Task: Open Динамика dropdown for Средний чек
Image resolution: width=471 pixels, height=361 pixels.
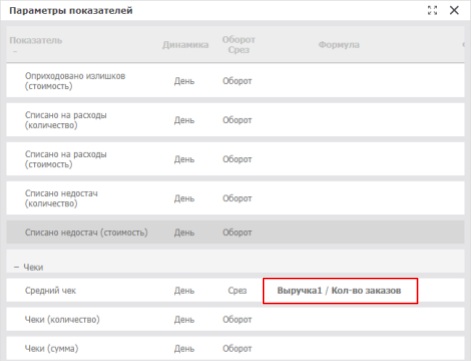Action: tap(184, 291)
